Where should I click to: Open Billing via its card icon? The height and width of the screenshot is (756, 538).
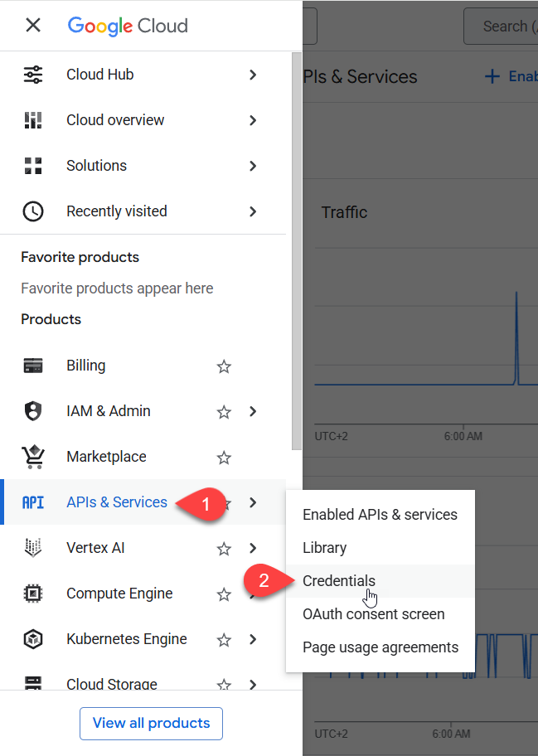point(33,366)
